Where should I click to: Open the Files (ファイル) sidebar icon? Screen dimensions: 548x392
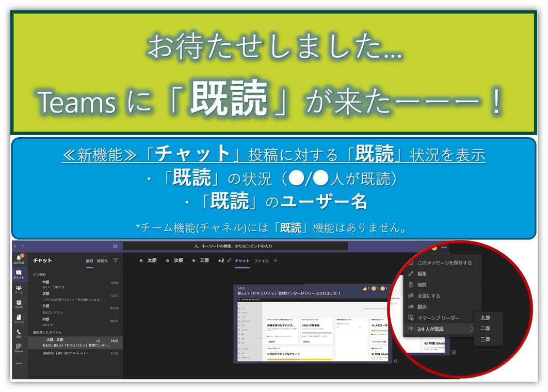tap(19, 319)
